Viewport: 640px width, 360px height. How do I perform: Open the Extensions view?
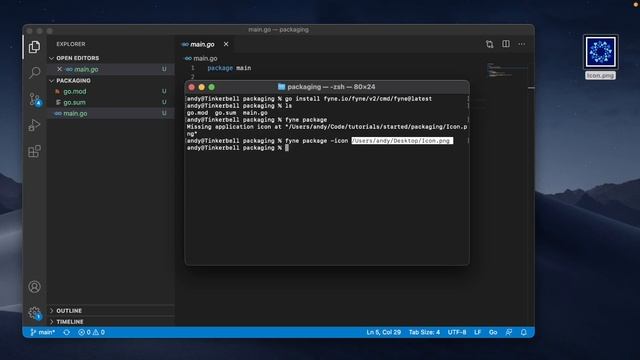pyautogui.click(x=34, y=151)
